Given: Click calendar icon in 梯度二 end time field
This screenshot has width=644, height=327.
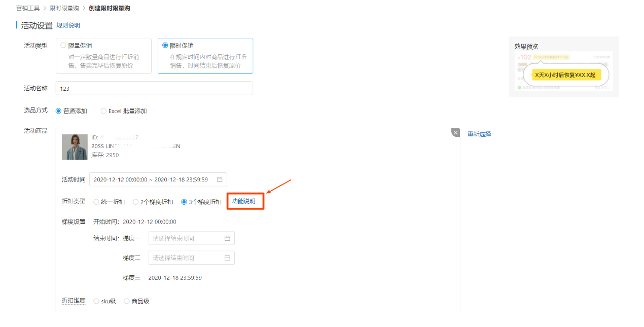Looking at the screenshot, I should [x=227, y=258].
